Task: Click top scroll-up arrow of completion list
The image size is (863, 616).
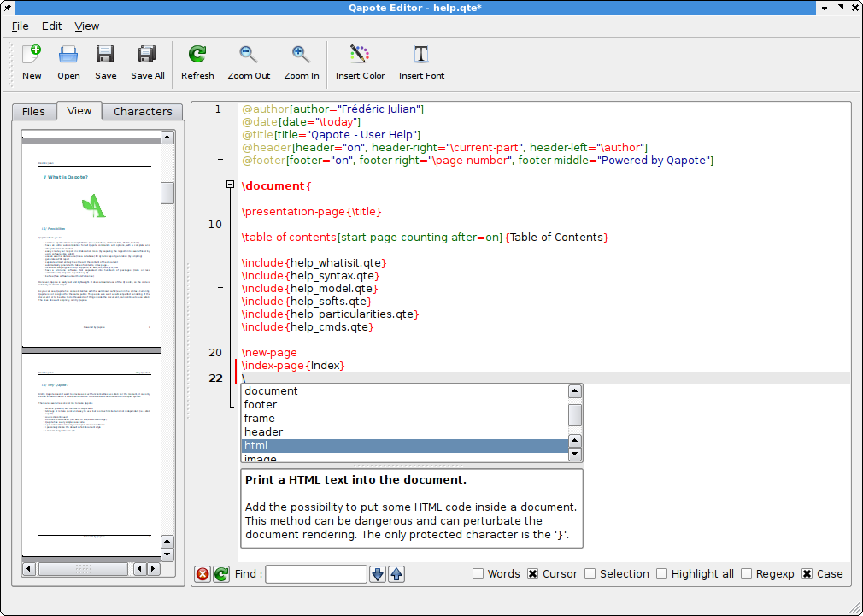Action: point(574,391)
